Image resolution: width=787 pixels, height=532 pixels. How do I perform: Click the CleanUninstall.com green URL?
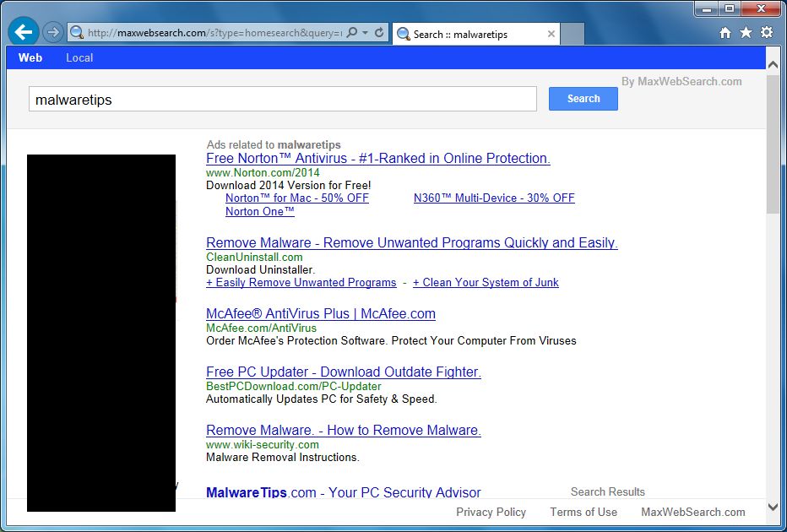coord(254,257)
